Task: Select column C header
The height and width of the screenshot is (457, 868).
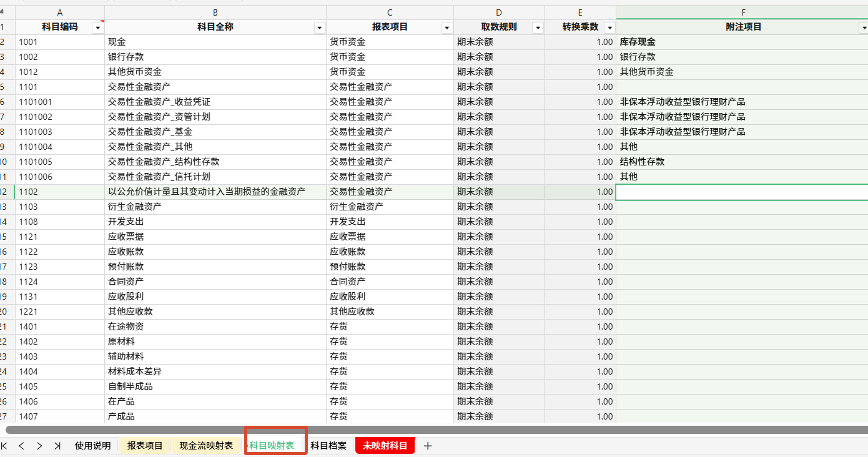Action: pyautogui.click(x=390, y=12)
